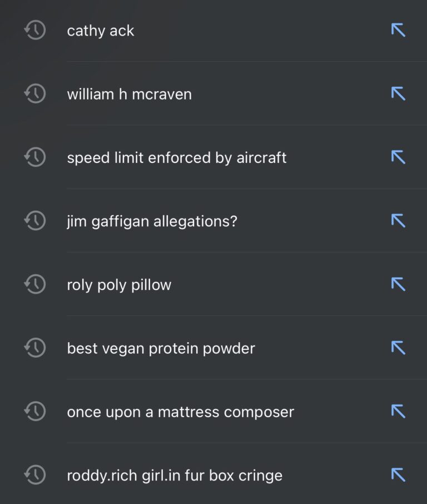Select "best vegan protein powder" from history
The image size is (427, 504).
pyautogui.click(x=161, y=348)
